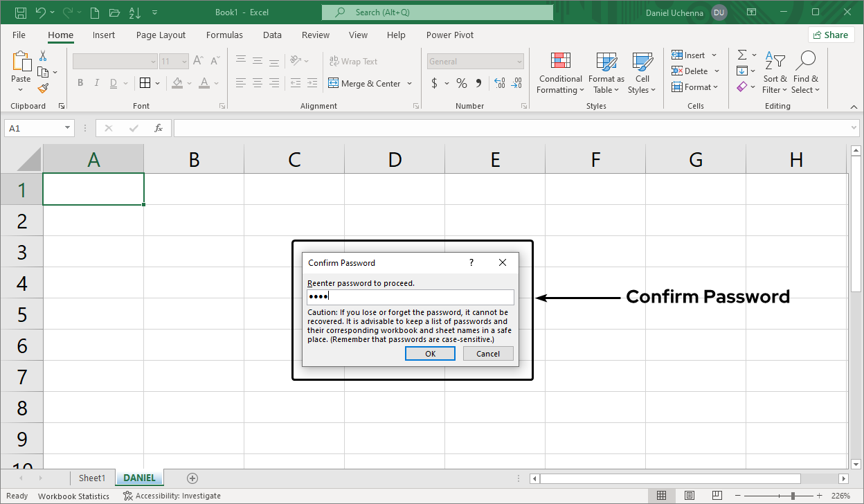Toggle Italic formatting
The height and width of the screenshot is (504, 864).
click(97, 82)
